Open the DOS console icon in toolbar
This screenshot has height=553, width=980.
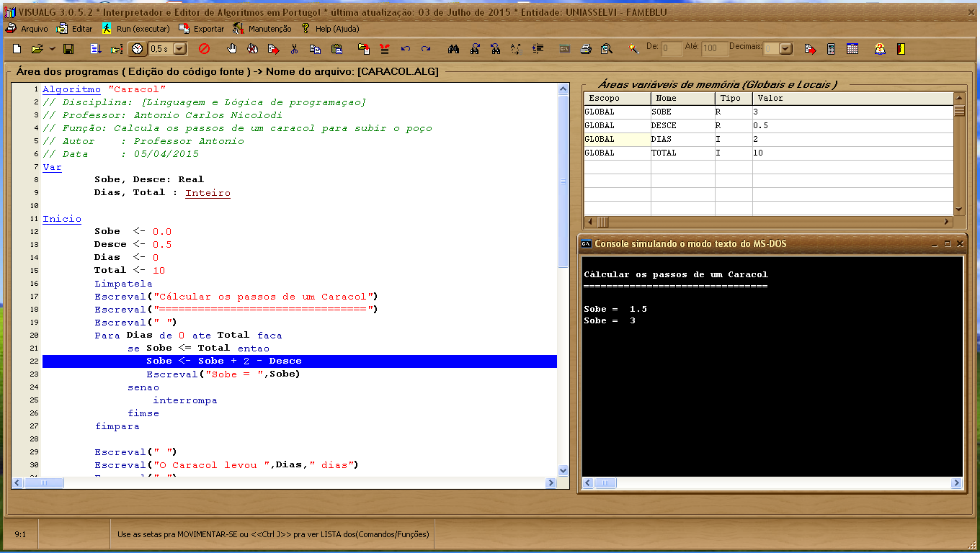click(564, 48)
